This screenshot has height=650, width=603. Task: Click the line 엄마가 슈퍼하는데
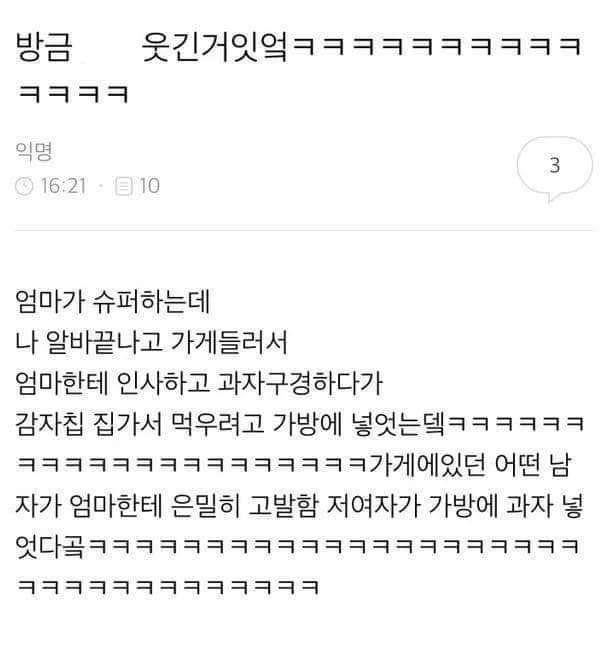[x=113, y=301]
